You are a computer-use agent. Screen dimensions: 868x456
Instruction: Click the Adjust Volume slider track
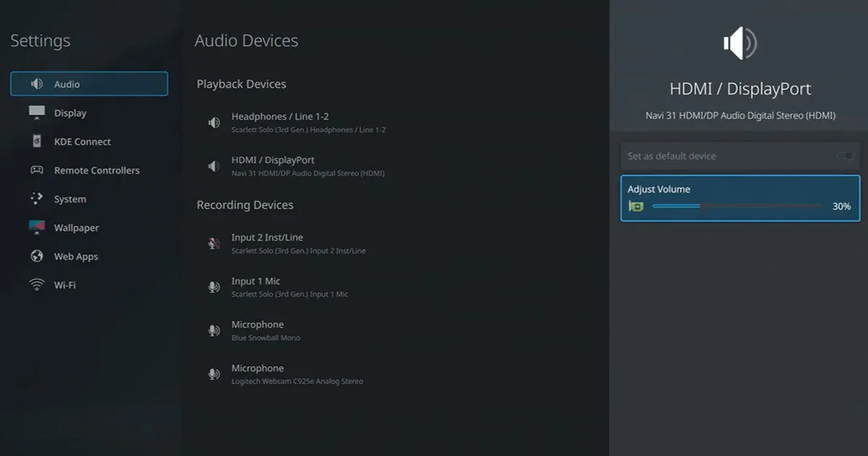736,206
